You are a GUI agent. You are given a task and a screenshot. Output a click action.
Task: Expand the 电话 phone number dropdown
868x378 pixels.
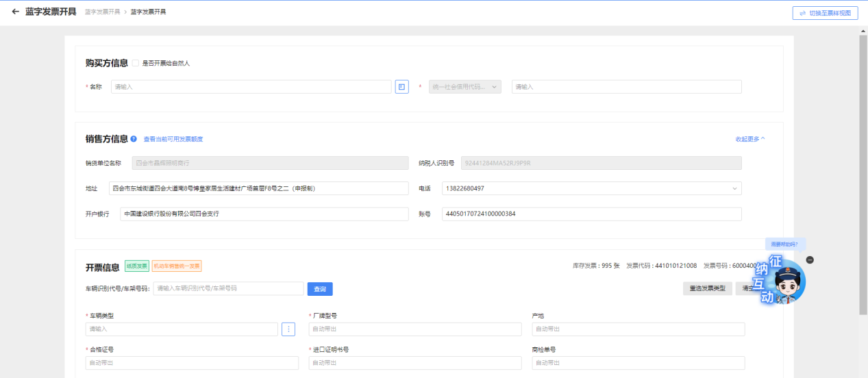point(735,188)
